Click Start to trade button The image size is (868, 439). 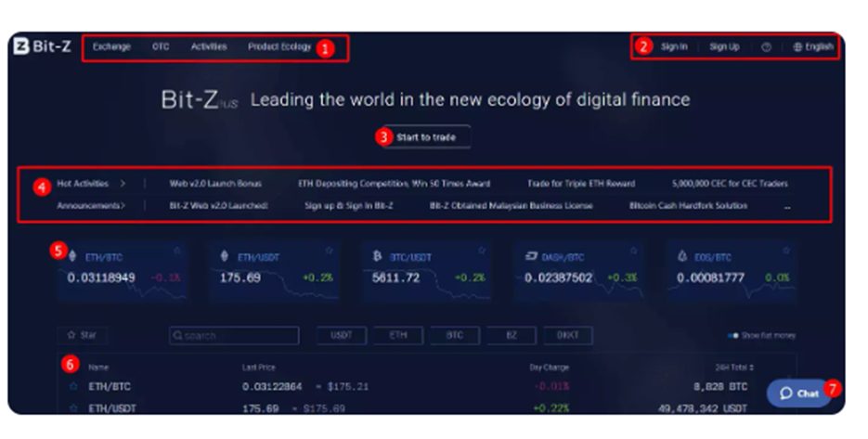pos(426,136)
